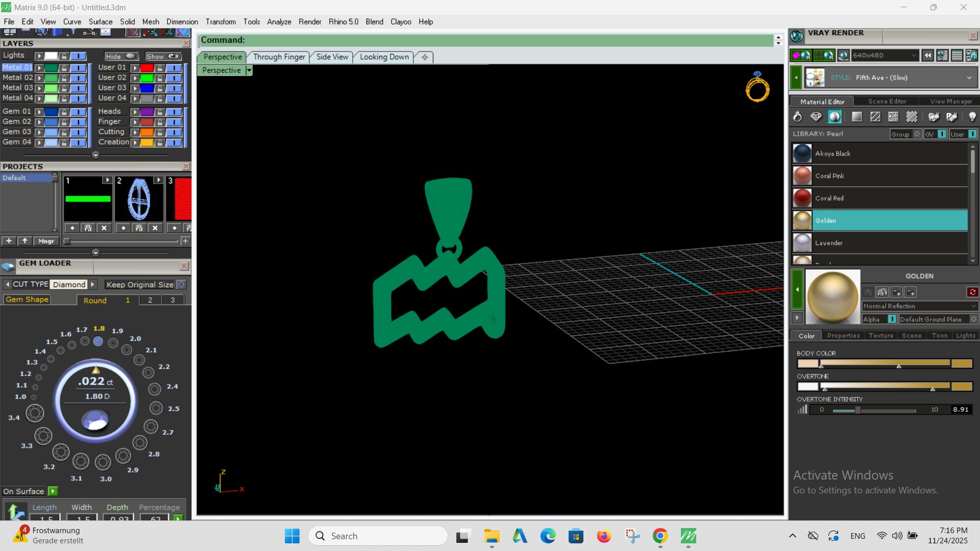Expand the Metal 02 layer arrow
The image size is (980, 551).
[x=39, y=78]
